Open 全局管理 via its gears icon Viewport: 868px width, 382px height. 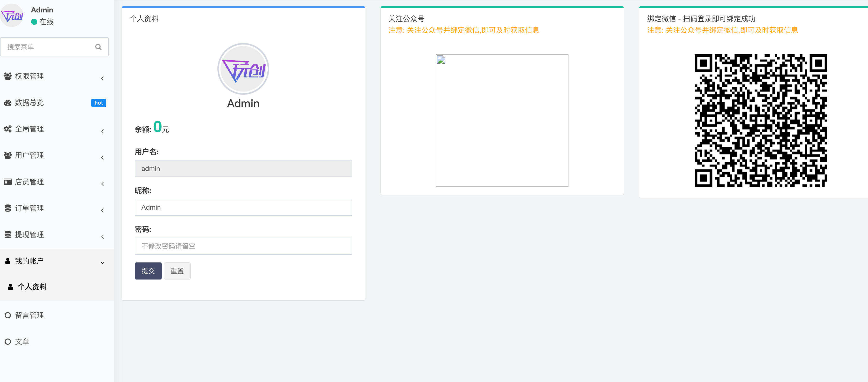point(8,129)
